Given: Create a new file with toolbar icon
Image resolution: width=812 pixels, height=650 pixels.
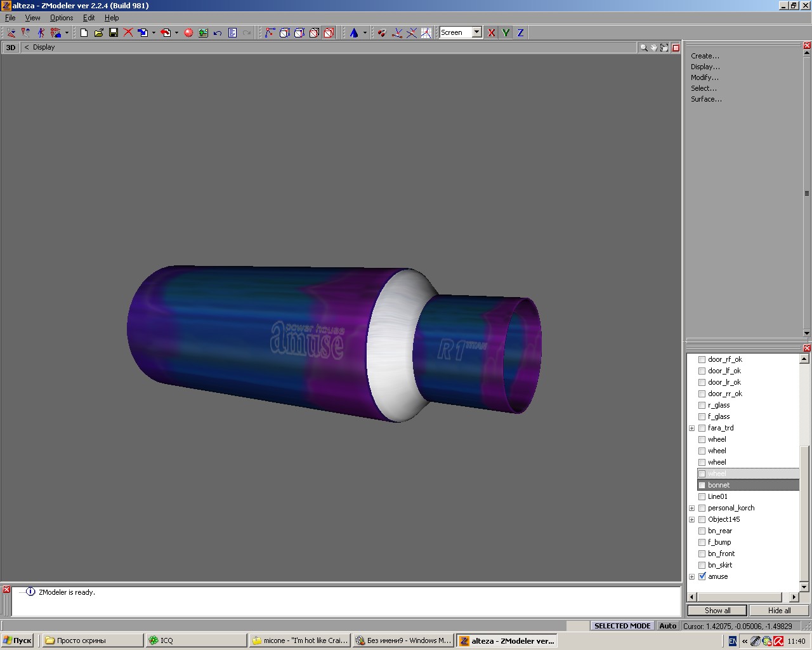Looking at the screenshot, I should click(x=84, y=32).
